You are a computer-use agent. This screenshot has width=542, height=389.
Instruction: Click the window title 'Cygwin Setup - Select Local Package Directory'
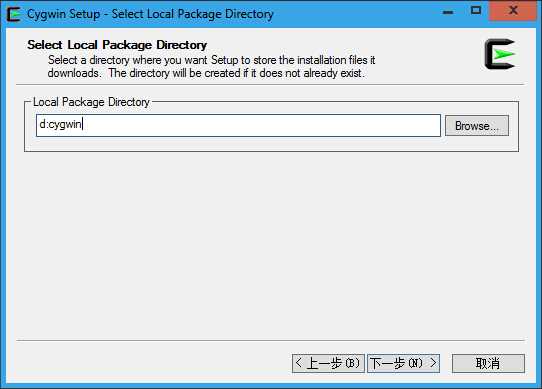click(x=150, y=14)
